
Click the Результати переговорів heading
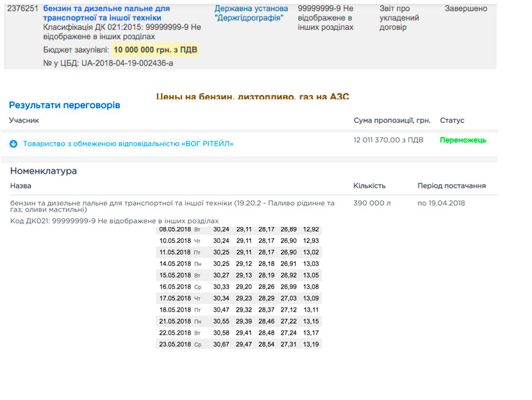(65, 104)
